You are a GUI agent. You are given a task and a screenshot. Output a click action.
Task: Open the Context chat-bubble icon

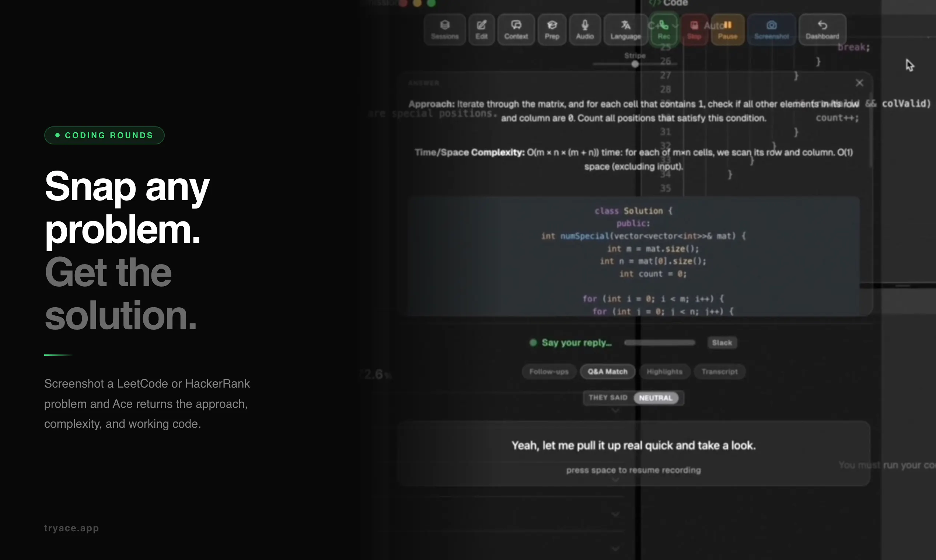(x=516, y=29)
